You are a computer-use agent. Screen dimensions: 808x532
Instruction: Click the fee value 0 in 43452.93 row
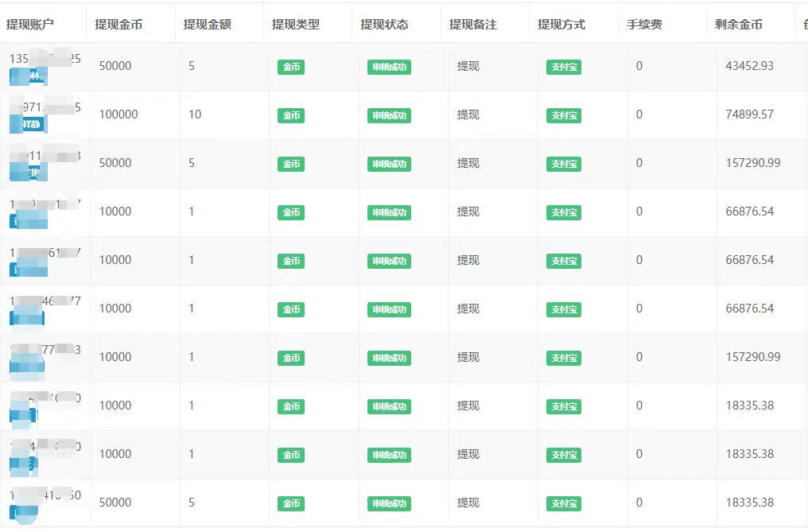pos(639,66)
